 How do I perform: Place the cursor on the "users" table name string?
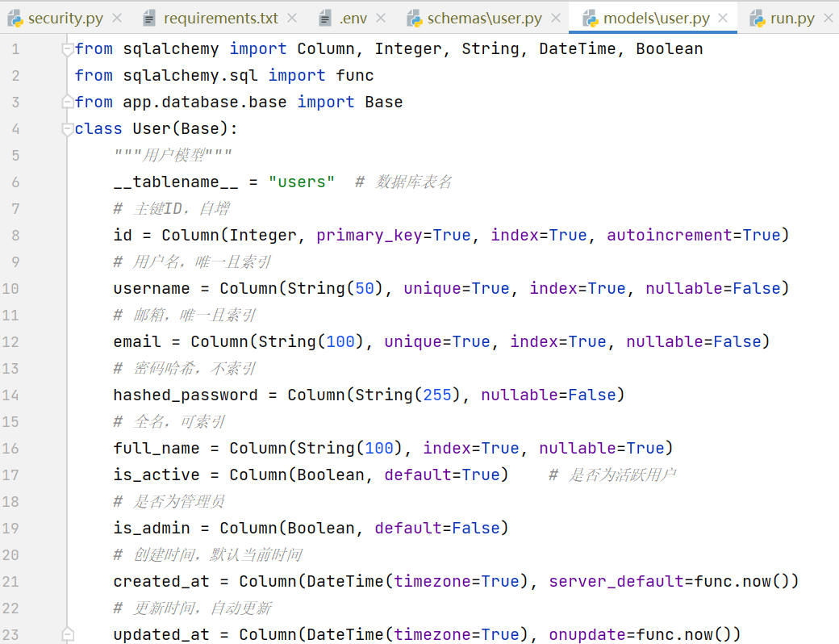[x=302, y=182]
